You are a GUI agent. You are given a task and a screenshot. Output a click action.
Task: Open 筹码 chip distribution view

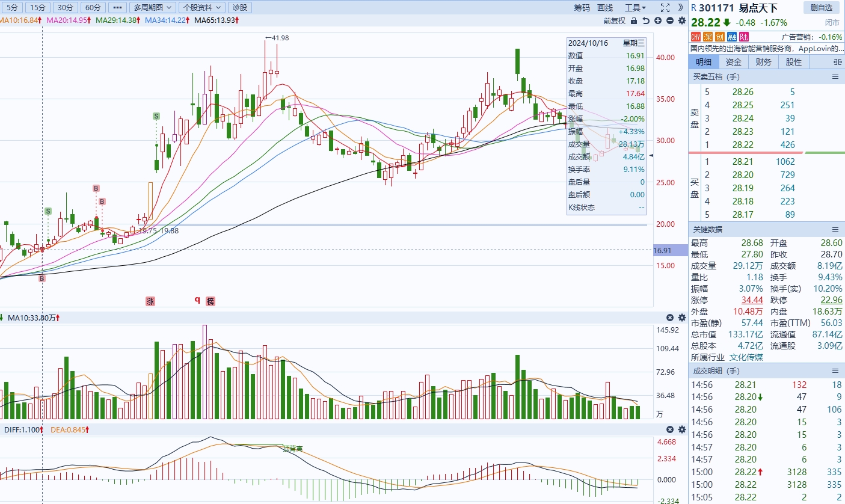(x=582, y=8)
